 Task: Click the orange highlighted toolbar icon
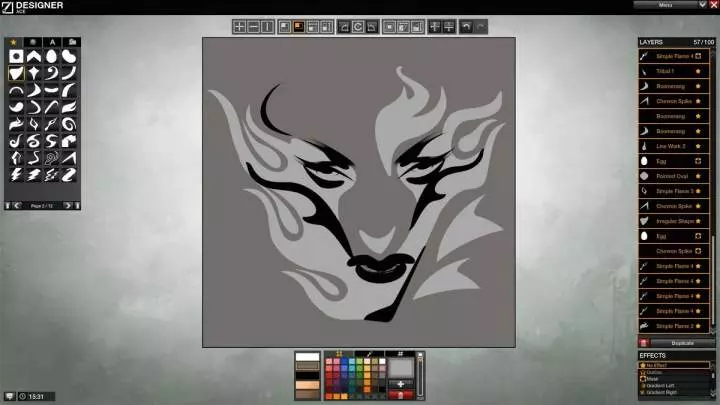click(x=298, y=27)
